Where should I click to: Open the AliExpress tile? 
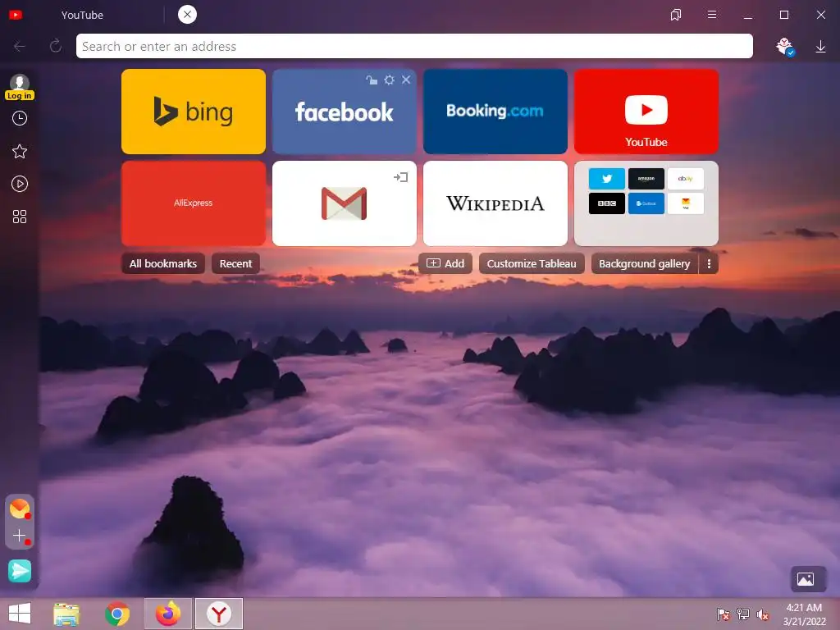point(194,203)
